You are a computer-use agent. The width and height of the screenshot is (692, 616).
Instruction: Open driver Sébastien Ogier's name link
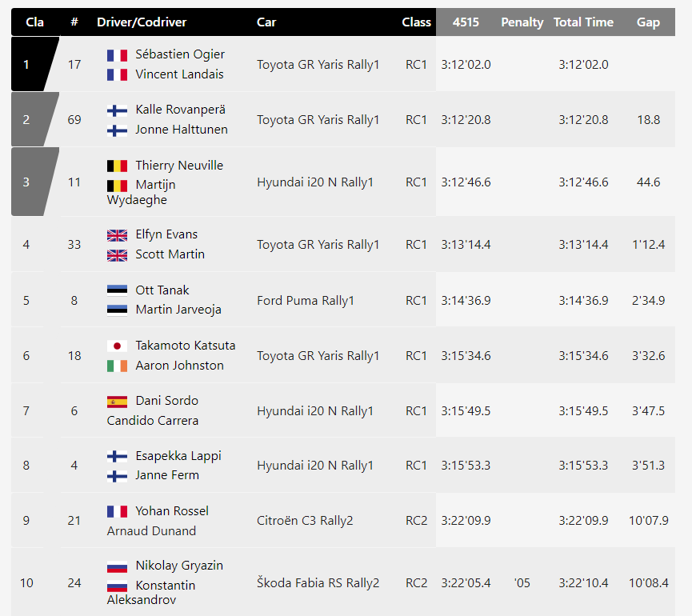180,54
